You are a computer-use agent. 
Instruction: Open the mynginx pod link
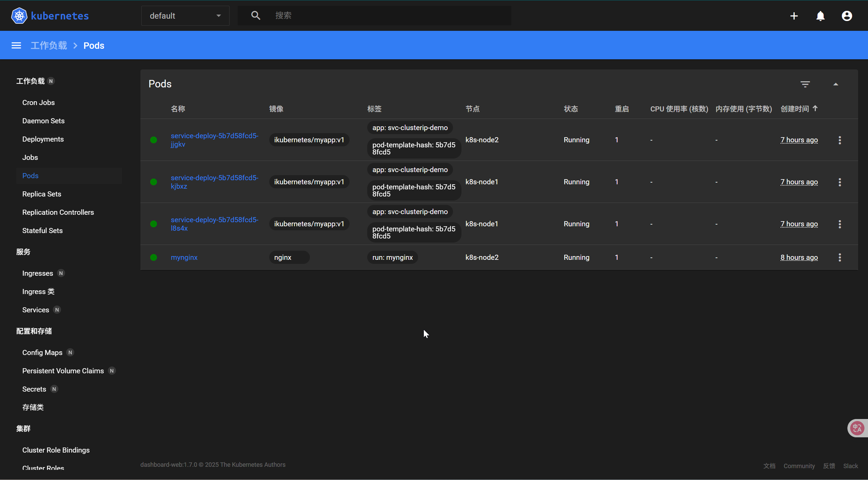tap(184, 257)
